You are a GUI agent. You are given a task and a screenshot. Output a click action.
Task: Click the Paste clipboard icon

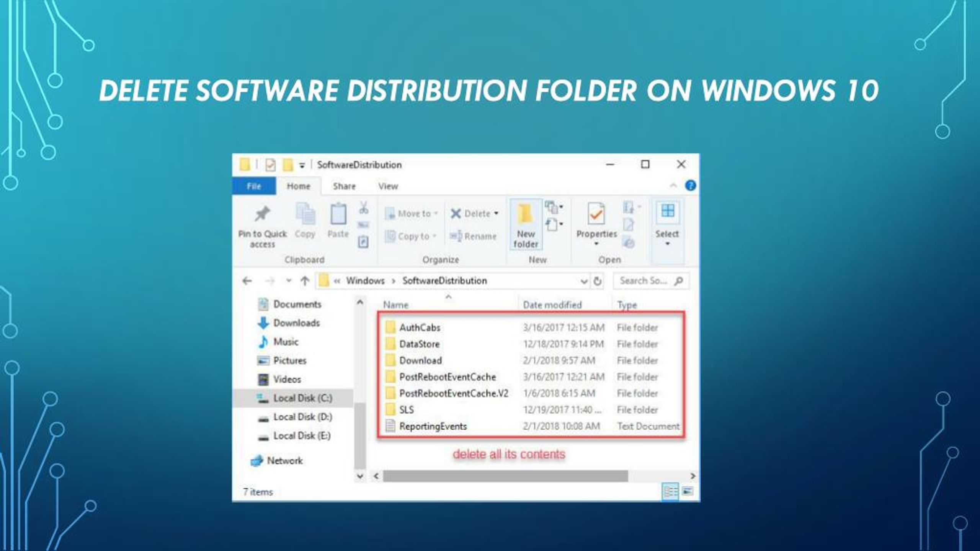[338, 214]
